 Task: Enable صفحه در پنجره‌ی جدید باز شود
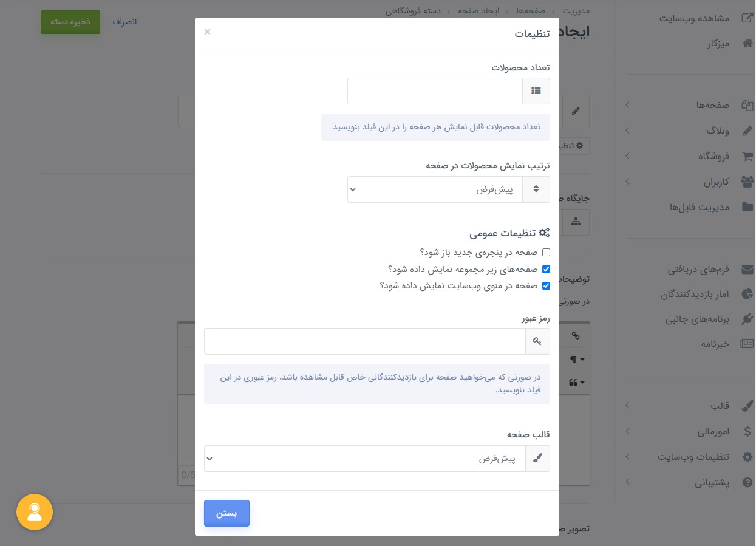546,252
